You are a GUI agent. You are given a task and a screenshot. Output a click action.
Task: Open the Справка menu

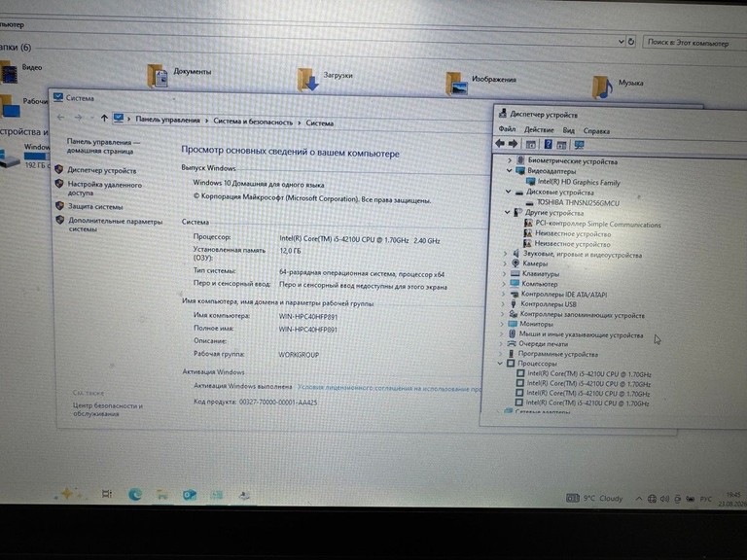pos(596,130)
